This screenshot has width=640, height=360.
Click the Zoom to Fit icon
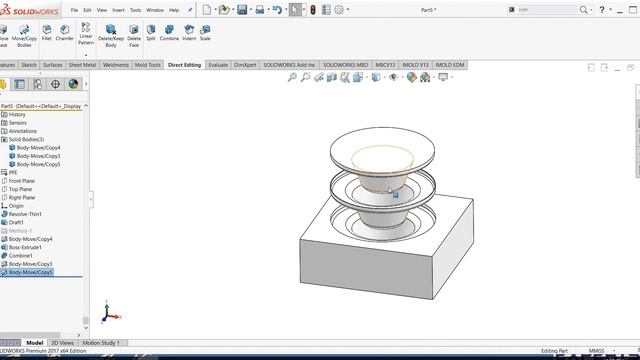pyautogui.click(x=292, y=77)
